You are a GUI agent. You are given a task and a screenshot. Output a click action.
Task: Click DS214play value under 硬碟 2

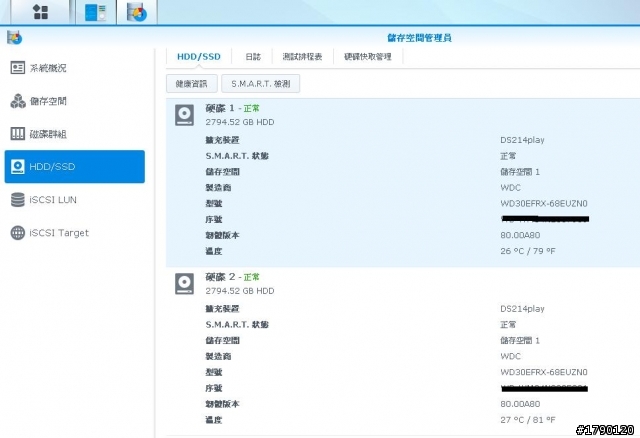[x=522, y=309]
